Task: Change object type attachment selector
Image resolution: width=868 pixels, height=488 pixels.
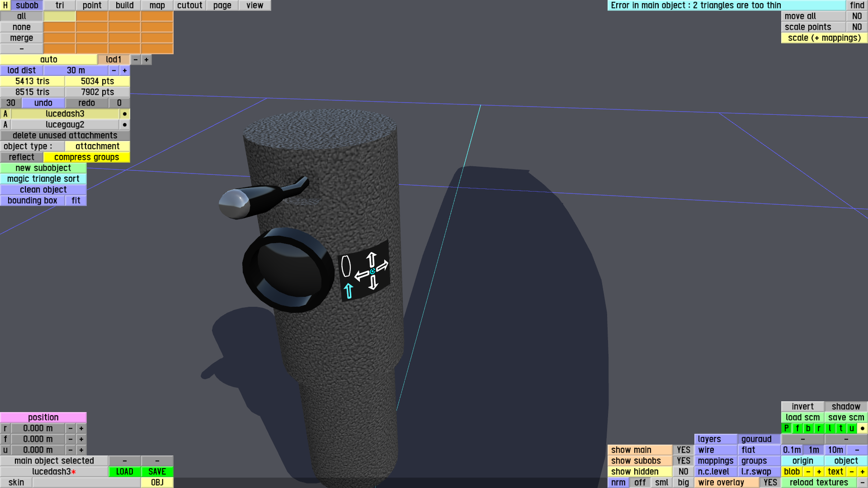Action: [97, 146]
